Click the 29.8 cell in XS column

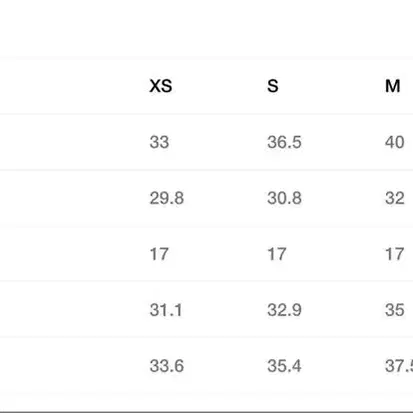coord(166,198)
